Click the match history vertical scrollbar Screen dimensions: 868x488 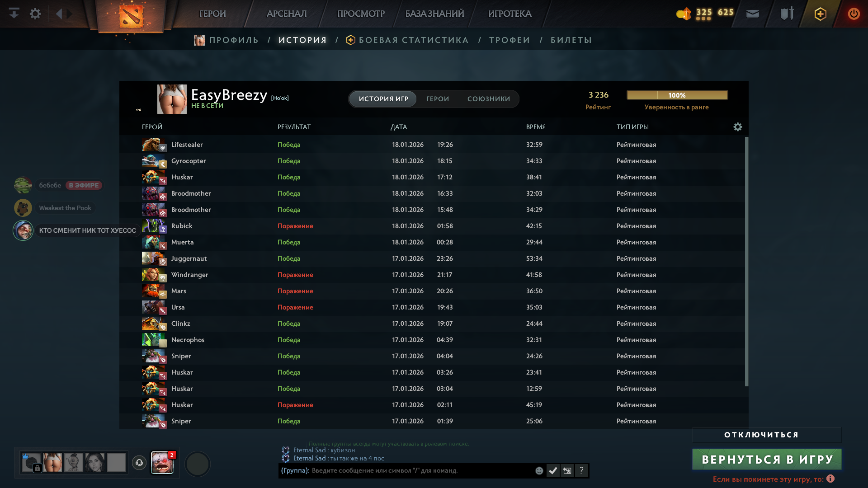pos(746,262)
